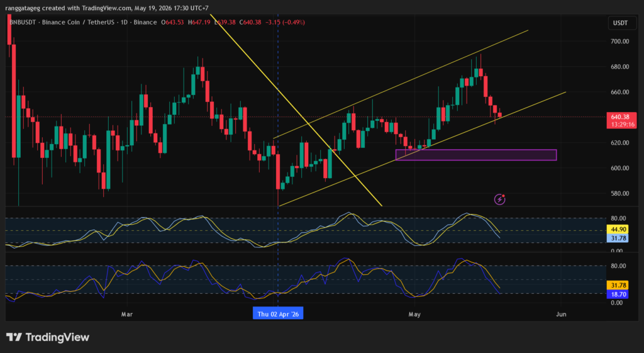Screen dimensions: 644x353
Task: Click the Jun label on the time axis
Action: pos(561,315)
